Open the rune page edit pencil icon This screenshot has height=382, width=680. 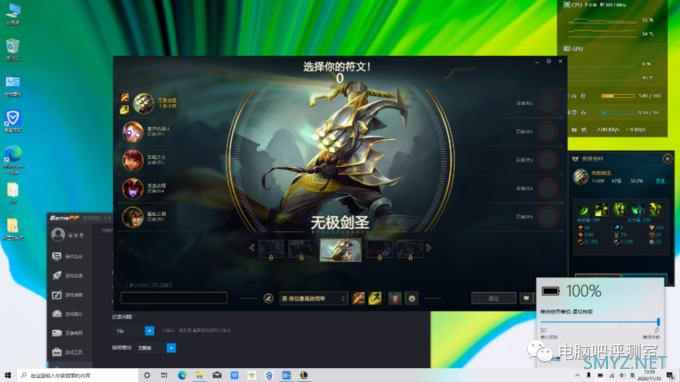[268, 298]
